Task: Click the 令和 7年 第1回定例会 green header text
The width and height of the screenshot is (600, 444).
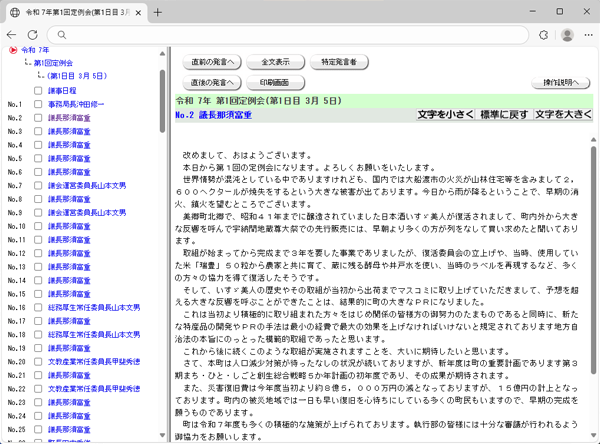Action: tap(259, 101)
